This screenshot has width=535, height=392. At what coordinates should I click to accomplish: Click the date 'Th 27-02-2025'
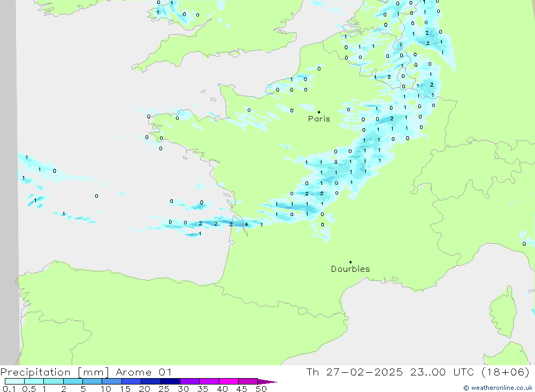click(354, 372)
